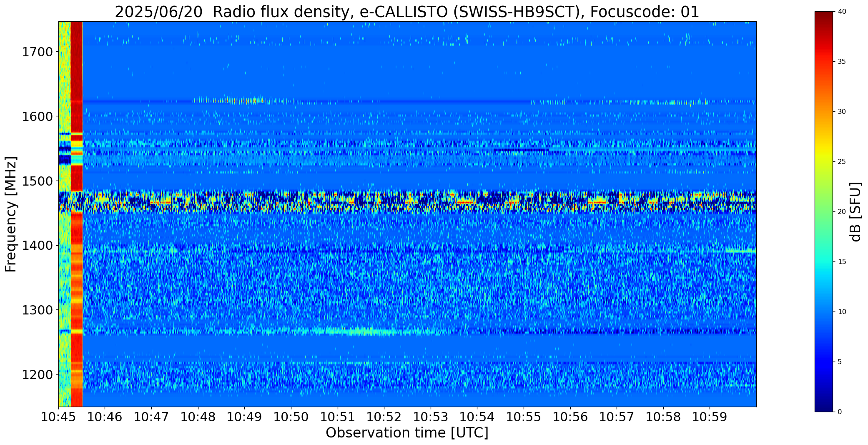Click the 10:51 time tick label

(337, 417)
